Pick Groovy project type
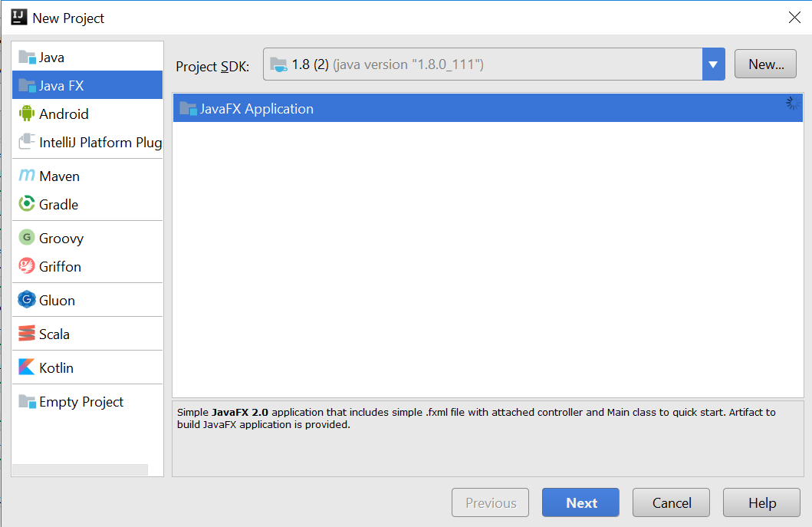 [87, 238]
